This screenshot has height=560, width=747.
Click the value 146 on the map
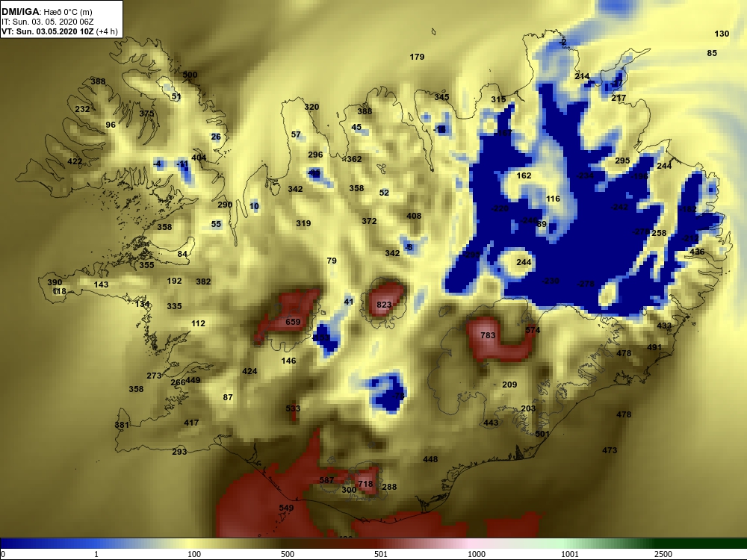pyautogui.click(x=288, y=361)
